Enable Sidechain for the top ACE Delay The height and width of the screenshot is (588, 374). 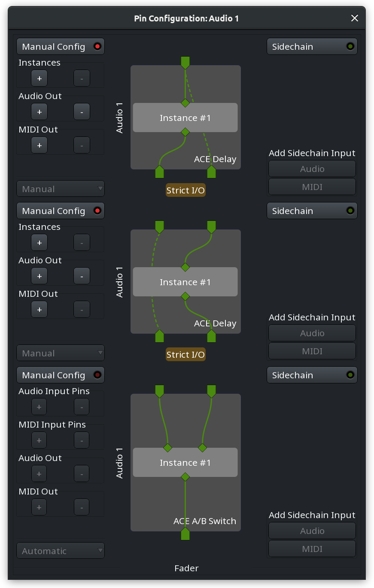click(312, 46)
